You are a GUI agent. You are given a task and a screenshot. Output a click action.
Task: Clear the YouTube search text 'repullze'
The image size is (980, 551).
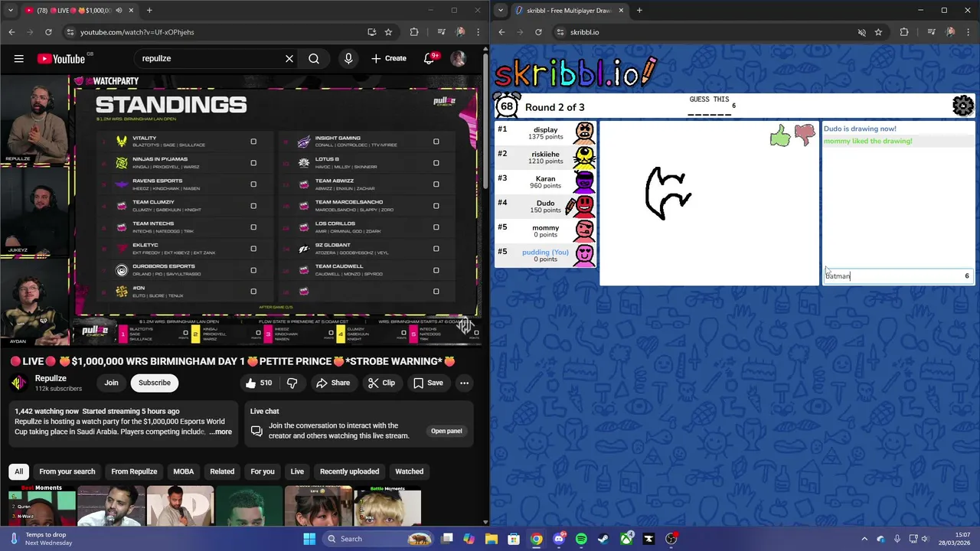pyautogui.click(x=289, y=58)
